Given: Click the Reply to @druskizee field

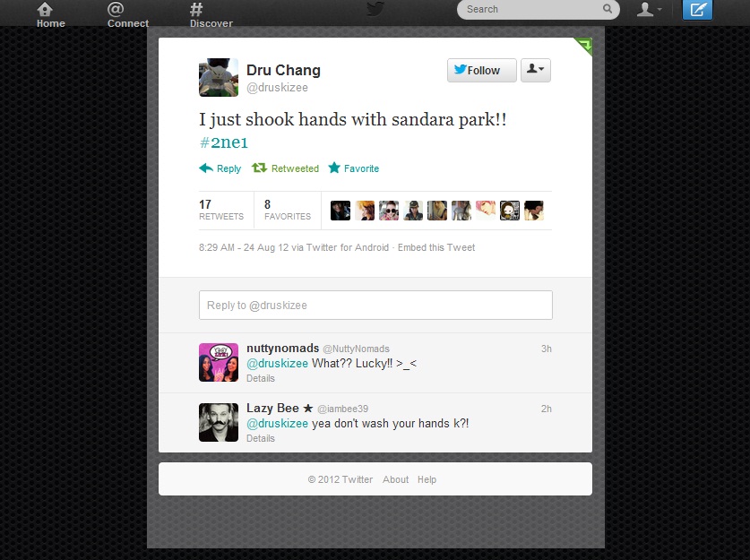Looking at the screenshot, I should [x=375, y=306].
